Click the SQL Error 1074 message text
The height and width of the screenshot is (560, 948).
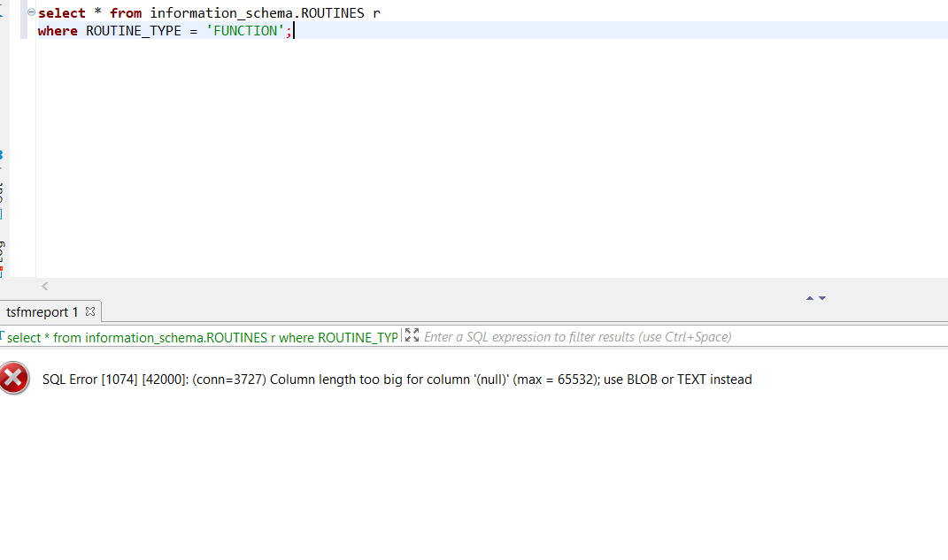click(397, 380)
